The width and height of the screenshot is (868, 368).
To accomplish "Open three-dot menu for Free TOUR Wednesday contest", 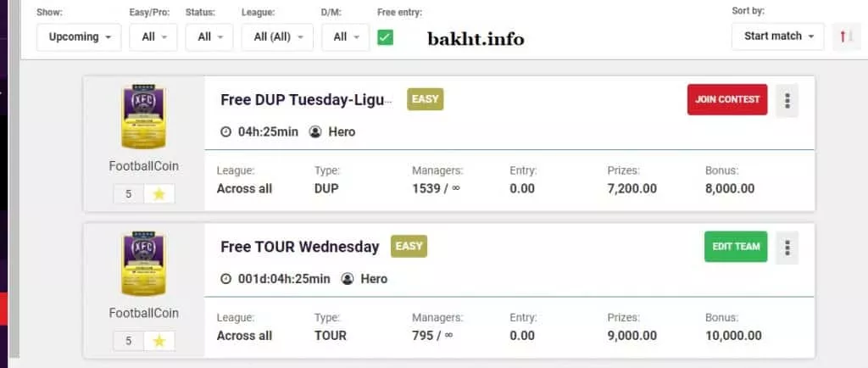I will [x=787, y=248].
